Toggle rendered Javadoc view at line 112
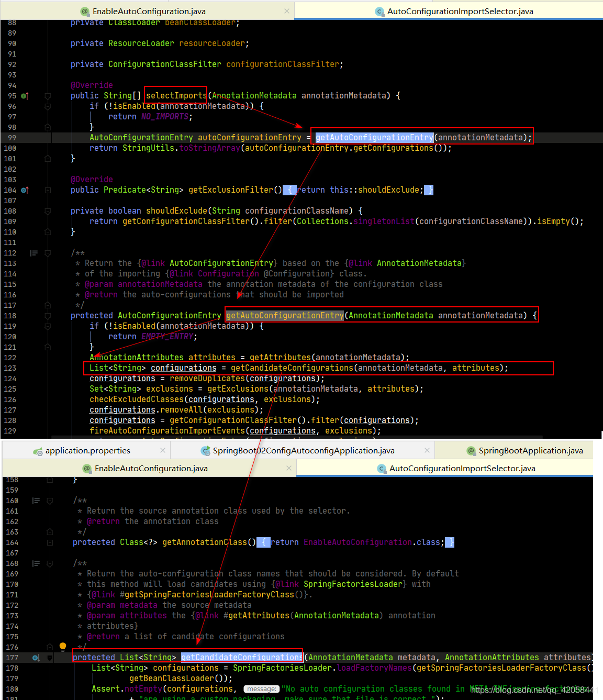Viewport: 603px width, 700px height. point(34,253)
